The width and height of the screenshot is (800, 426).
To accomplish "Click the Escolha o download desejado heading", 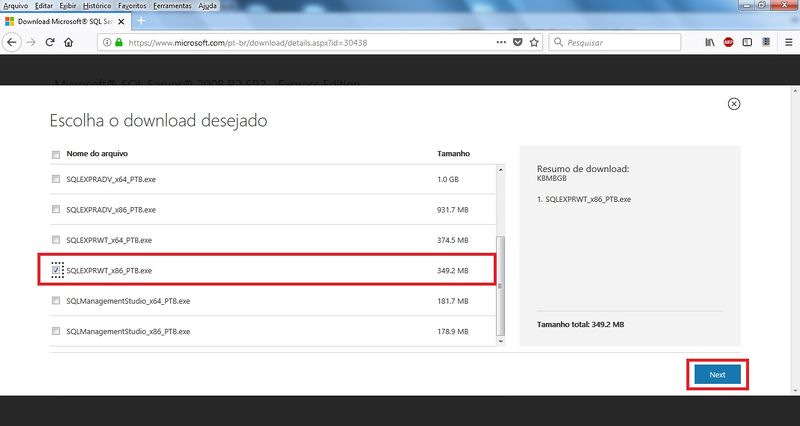I will [158, 121].
